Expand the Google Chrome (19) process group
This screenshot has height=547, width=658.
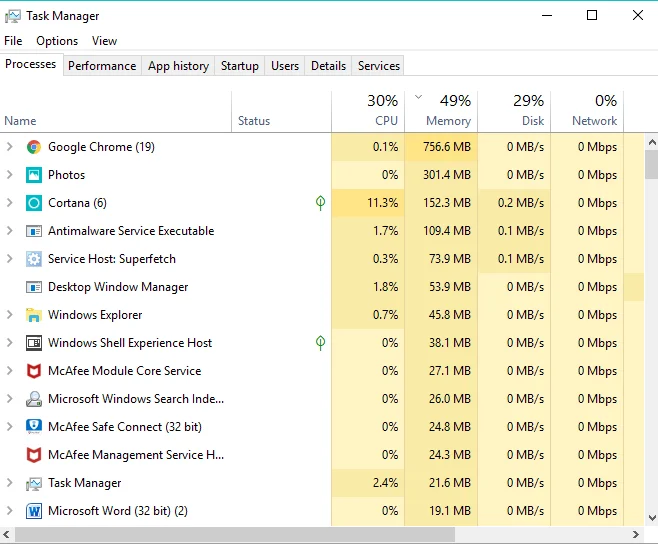(10, 147)
